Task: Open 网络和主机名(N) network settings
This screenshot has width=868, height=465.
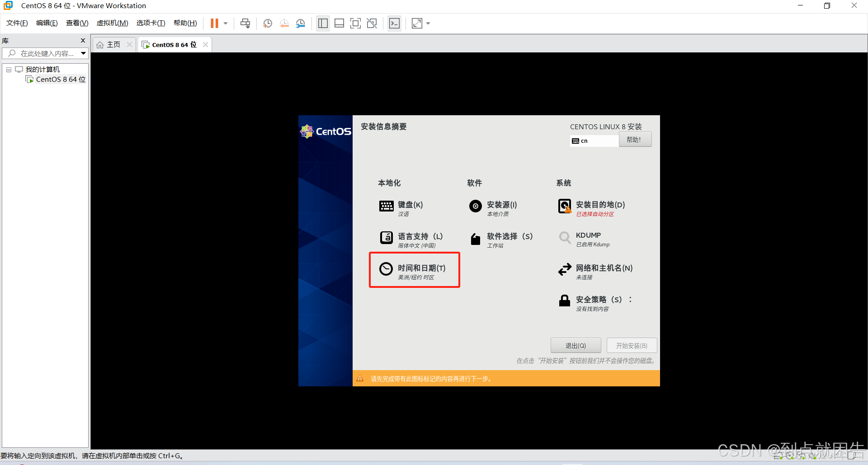Action: point(595,272)
